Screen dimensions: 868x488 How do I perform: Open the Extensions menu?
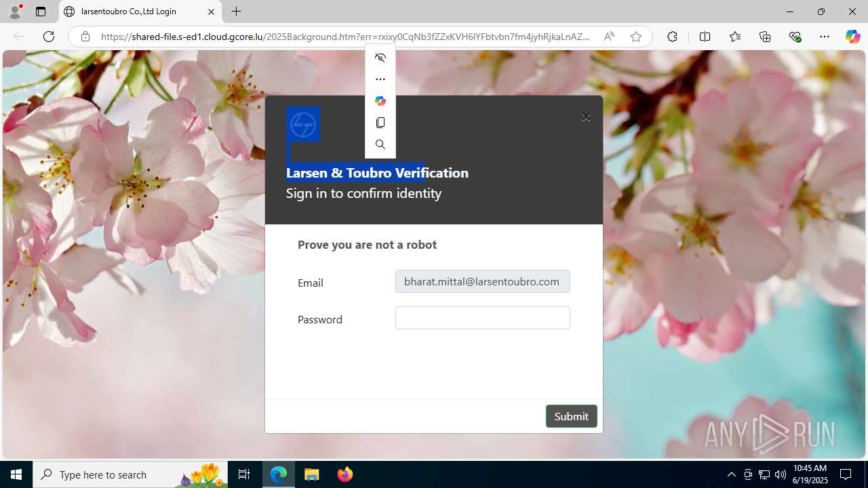tap(672, 37)
